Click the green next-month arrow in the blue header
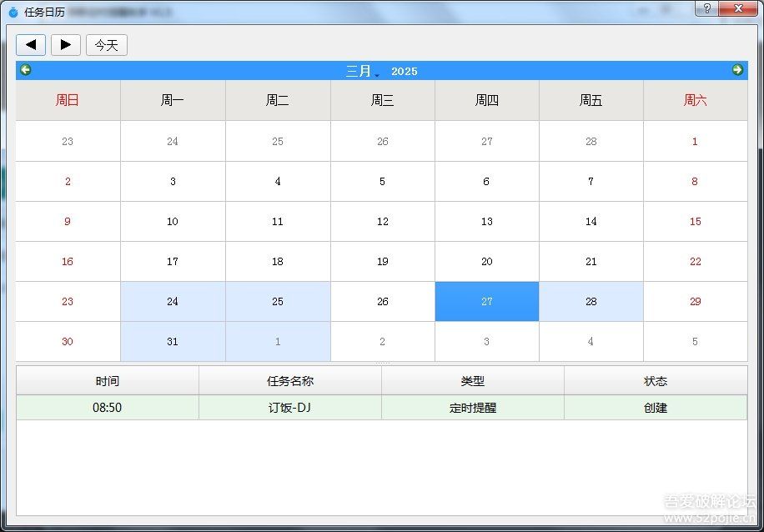The image size is (764, 532). (737, 70)
